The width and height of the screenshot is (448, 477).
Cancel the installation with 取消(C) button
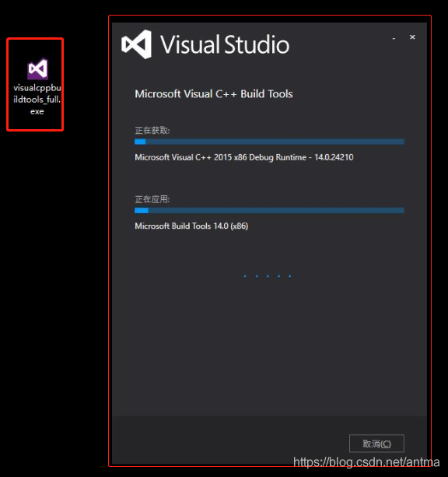coord(376,444)
